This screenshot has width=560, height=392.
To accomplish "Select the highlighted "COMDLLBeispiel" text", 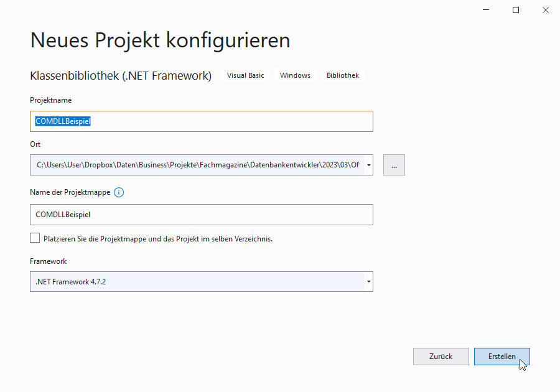I will 63,121.
